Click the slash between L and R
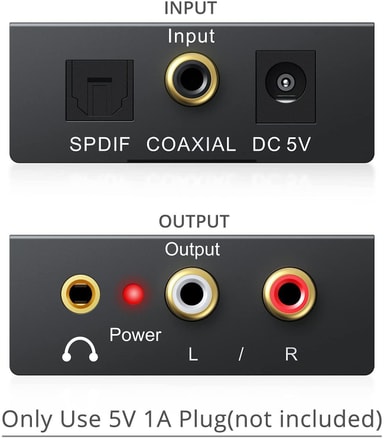 tap(241, 355)
